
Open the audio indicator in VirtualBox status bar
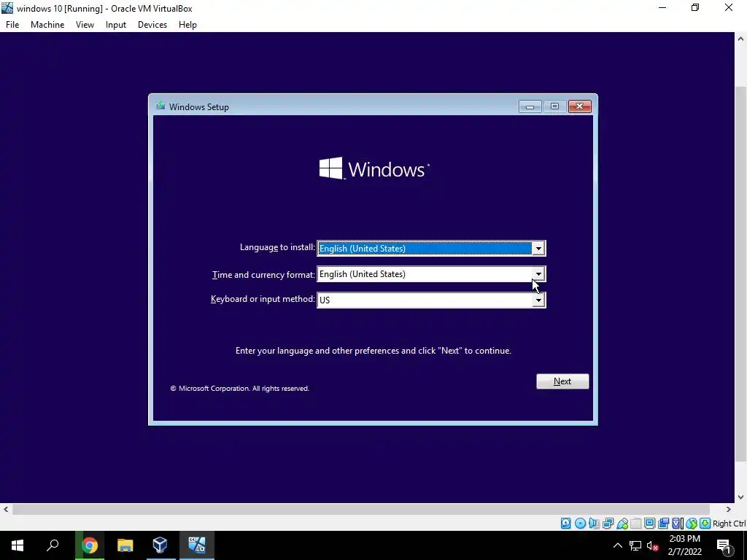(594, 524)
